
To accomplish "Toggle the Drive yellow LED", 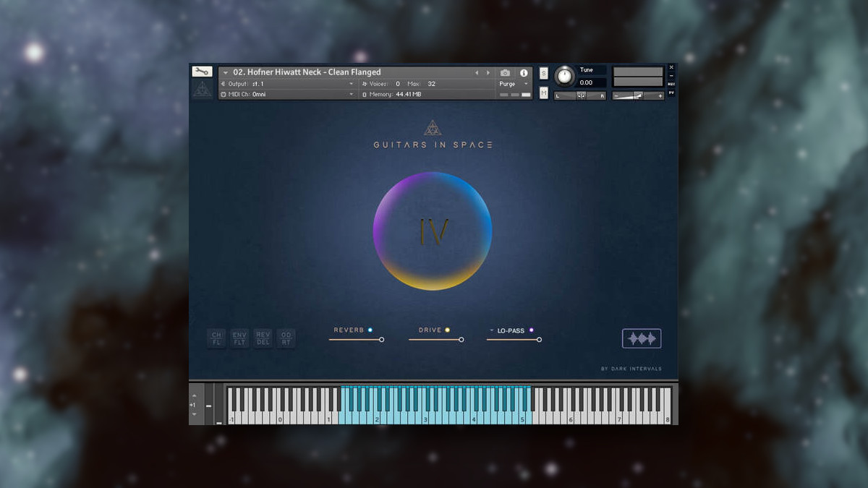I will 447,330.
